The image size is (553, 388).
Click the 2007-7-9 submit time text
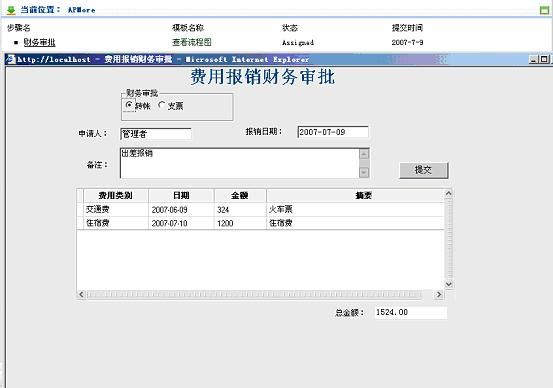(x=407, y=43)
